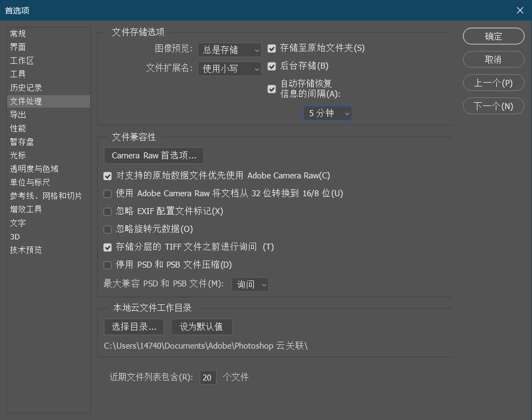Open 3D preferences category
Viewport: 532px width, 420px height.
click(x=49, y=237)
